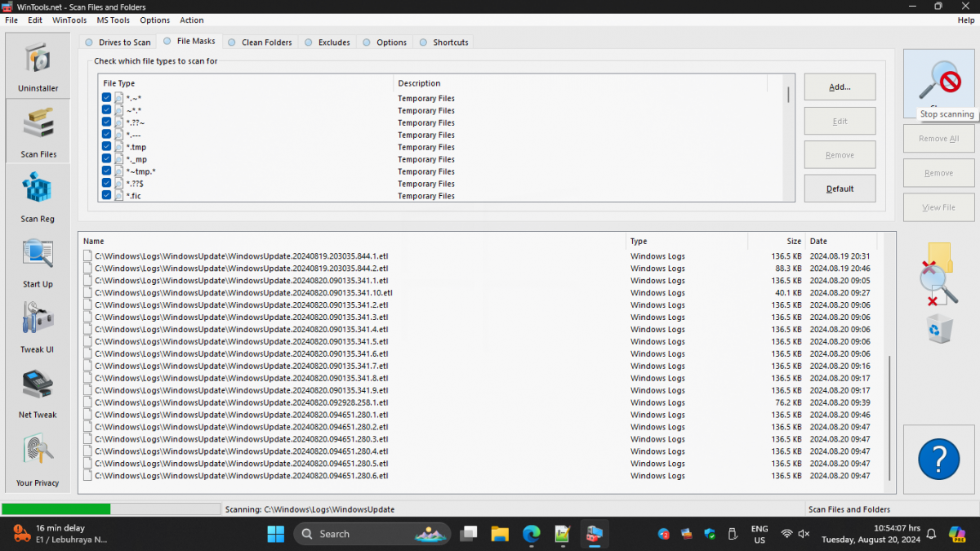The image size is (980, 551).
Task: Uncheck the *.??~ file mask
Action: pos(107,122)
